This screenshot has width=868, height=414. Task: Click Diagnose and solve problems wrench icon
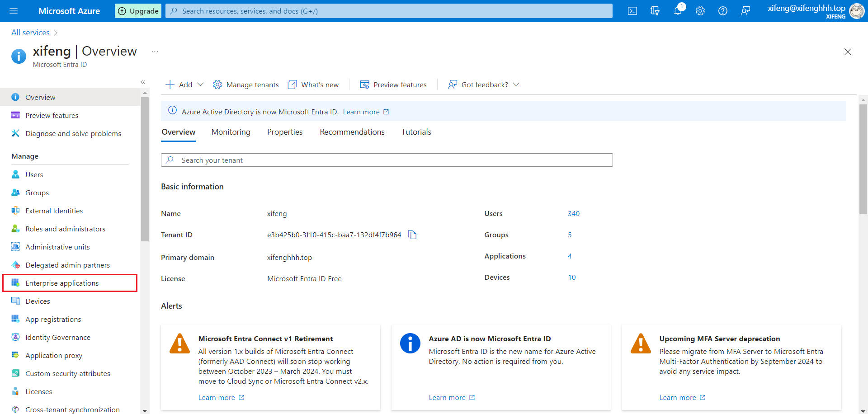[x=15, y=133]
